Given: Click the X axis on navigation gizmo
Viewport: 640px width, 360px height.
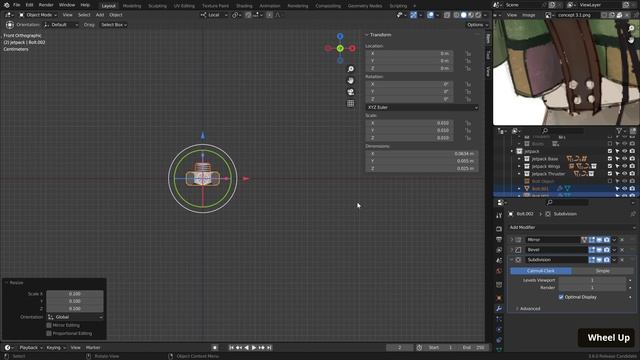Looking at the screenshot, I should point(352,48).
